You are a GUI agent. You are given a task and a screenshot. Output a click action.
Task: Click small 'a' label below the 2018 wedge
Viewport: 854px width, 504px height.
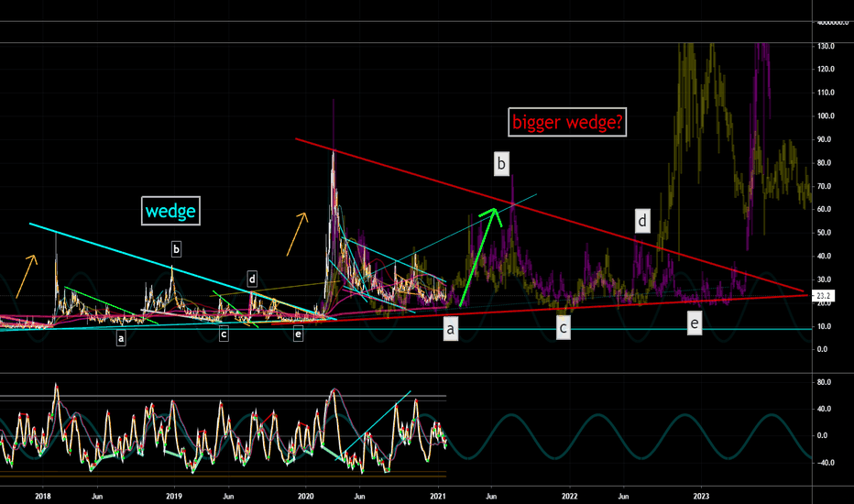coord(121,338)
